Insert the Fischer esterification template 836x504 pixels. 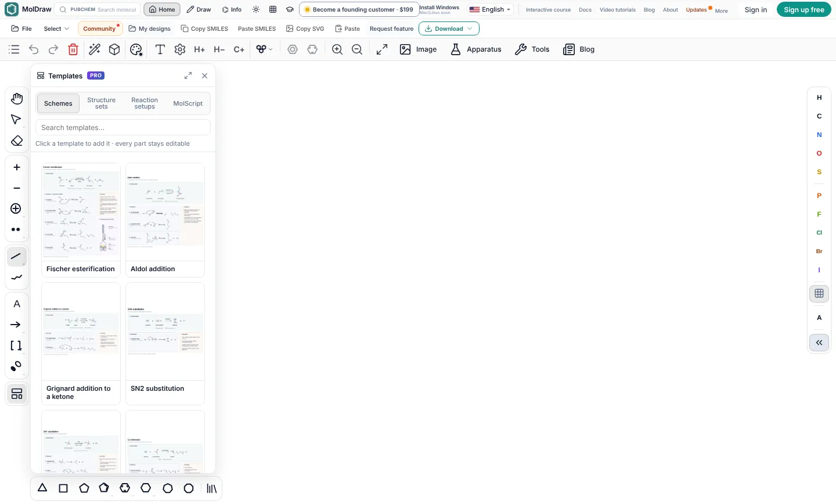click(x=81, y=220)
